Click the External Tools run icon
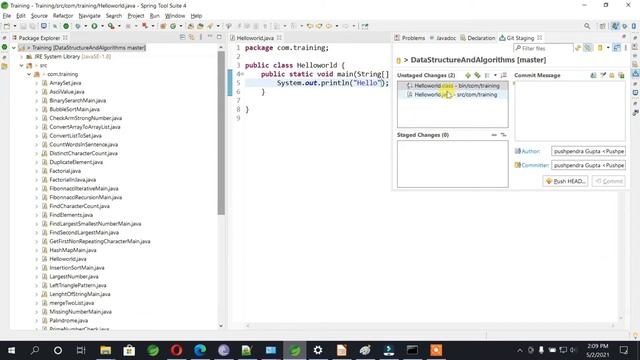 111,26
